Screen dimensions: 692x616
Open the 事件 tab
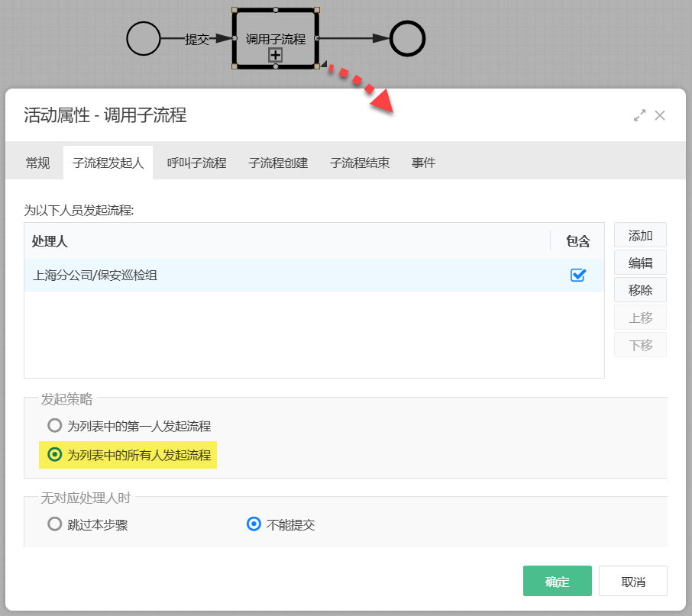[x=423, y=163]
